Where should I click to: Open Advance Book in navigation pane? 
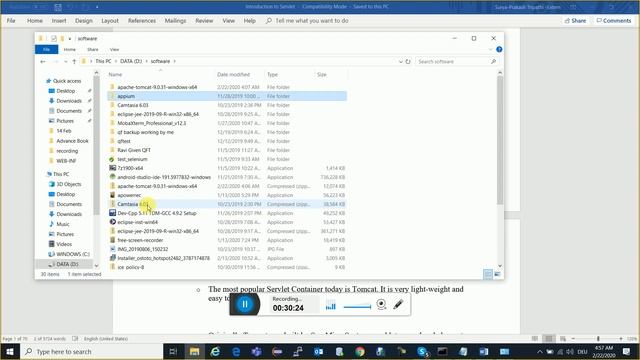tap(72, 141)
